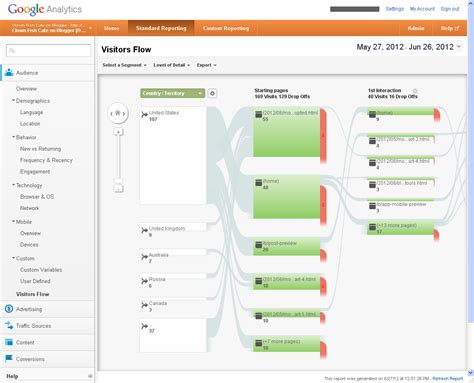Open the Language report link
The width and height of the screenshot is (474, 383).
pos(31,112)
